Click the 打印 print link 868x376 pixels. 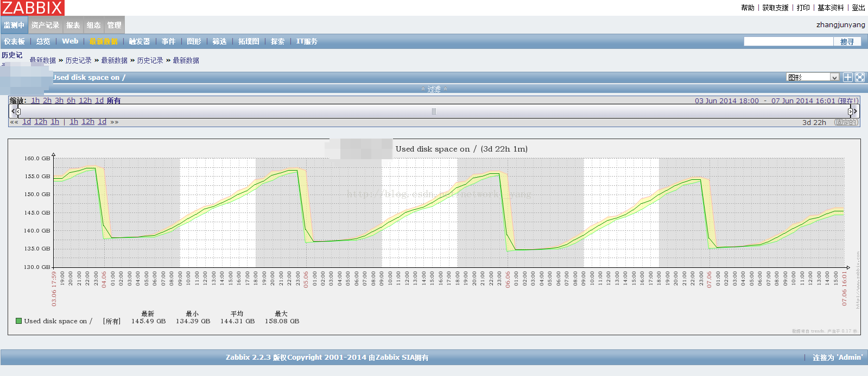(803, 8)
